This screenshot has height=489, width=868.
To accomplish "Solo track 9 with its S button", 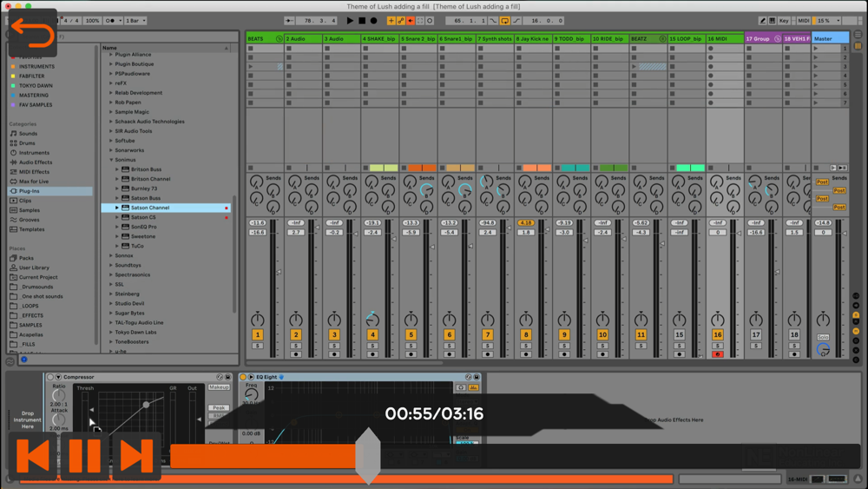I will pos(564,346).
